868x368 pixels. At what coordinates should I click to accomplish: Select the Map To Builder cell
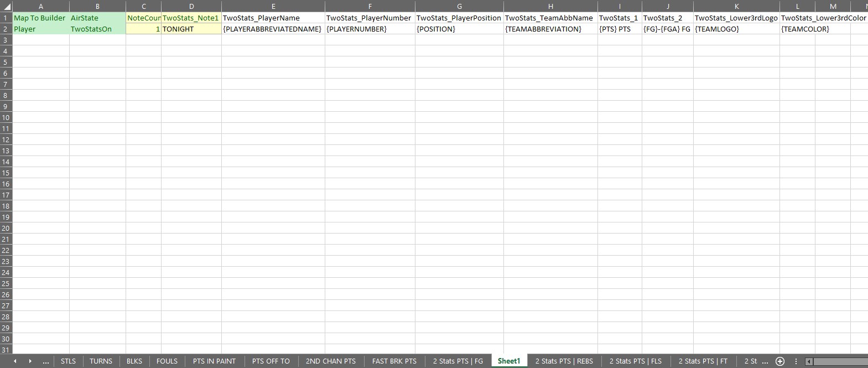pos(40,18)
